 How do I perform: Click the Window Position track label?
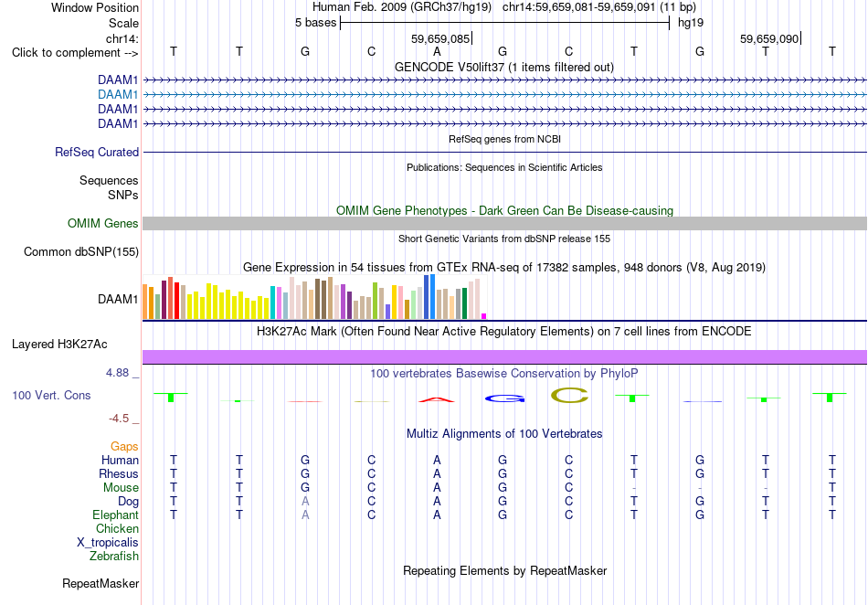(x=95, y=7)
